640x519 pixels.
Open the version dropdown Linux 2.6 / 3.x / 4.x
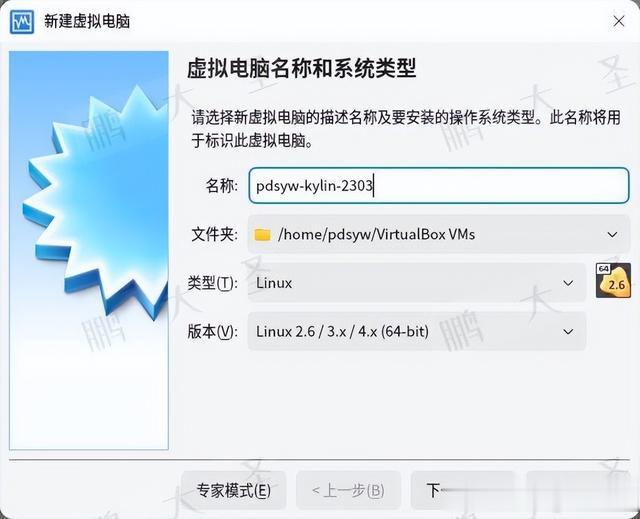click(417, 331)
